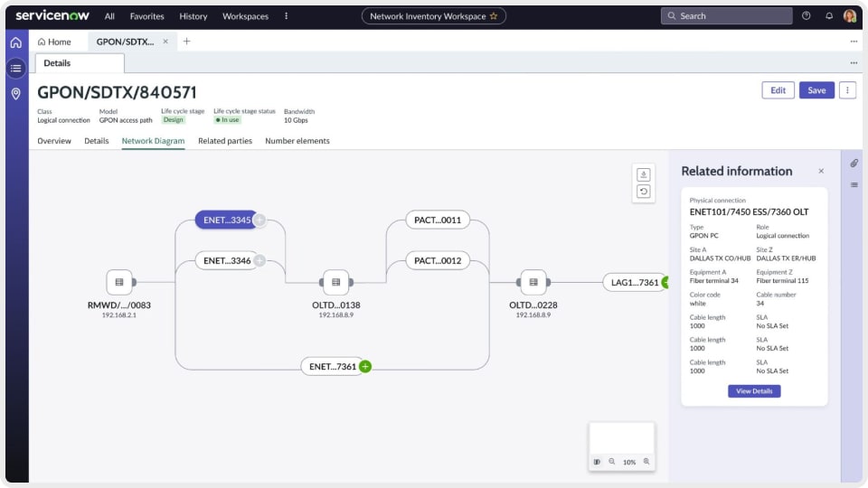Viewport: 868px width, 488px height.
Task: Expand the plus on ENET...3345 node
Action: point(259,220)
